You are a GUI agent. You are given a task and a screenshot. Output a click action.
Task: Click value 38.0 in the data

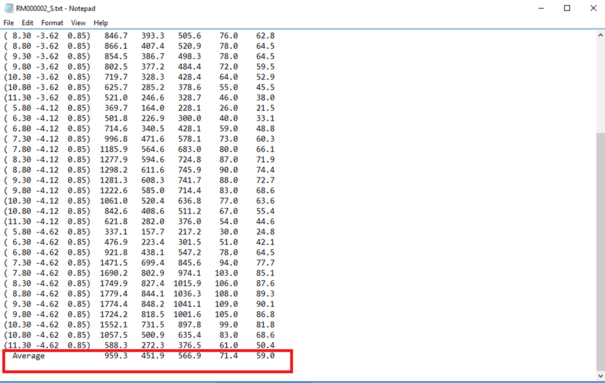(x=265, y=98)
